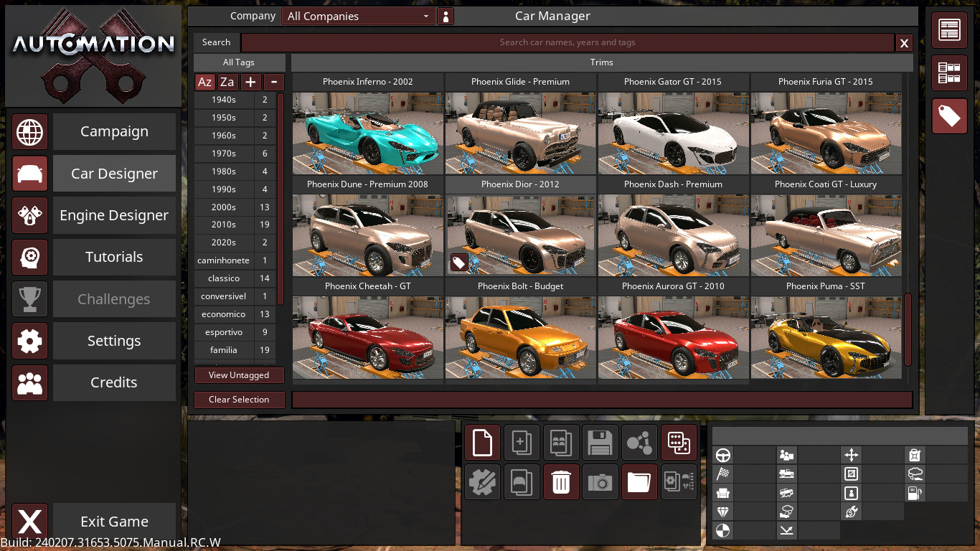Click the All Tags header
Screen dimensions: 980x551
pos(239,62)
